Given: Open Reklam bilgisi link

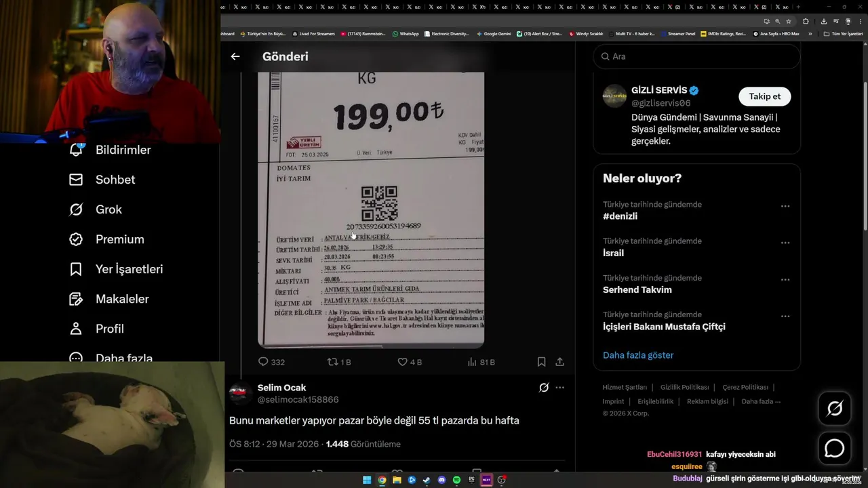Looking at the screenshot, I should coord(707,401).
